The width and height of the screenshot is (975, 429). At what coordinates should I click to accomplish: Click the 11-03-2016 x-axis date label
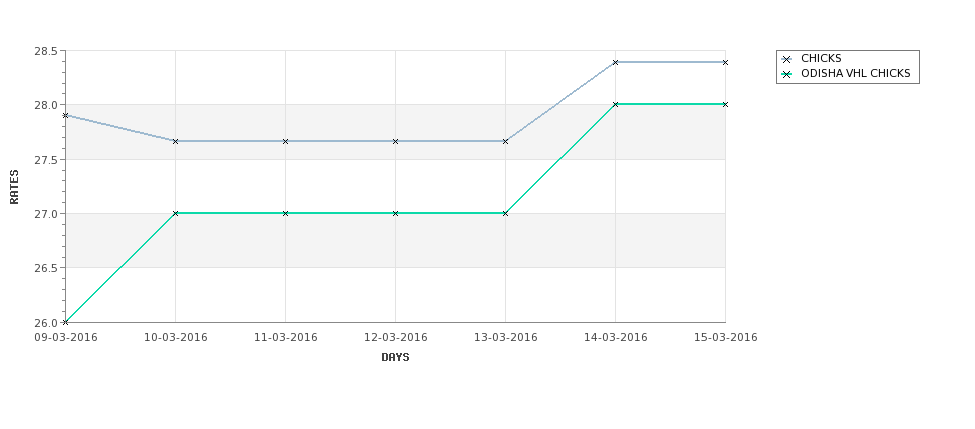285,338
